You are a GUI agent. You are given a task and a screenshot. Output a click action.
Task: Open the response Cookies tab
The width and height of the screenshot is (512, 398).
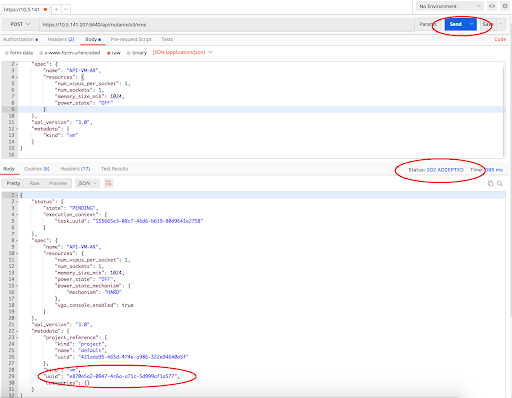37,169
